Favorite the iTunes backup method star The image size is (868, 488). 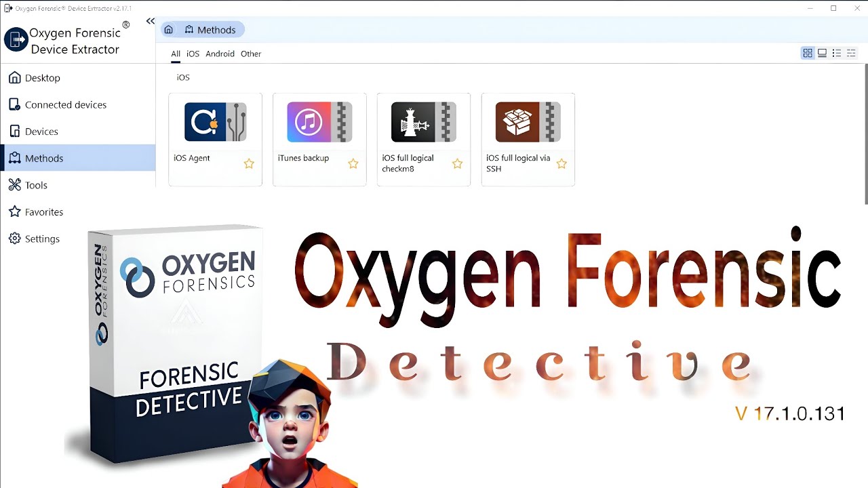[353, 163]
